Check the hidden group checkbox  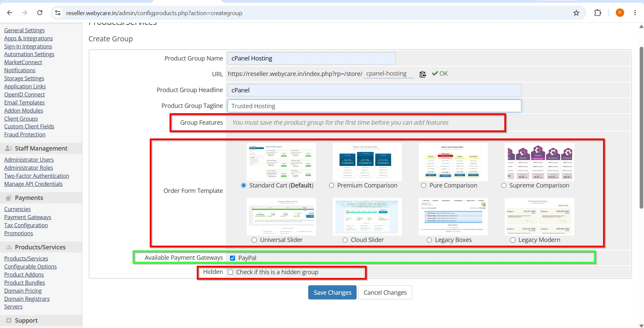point(230,272)
